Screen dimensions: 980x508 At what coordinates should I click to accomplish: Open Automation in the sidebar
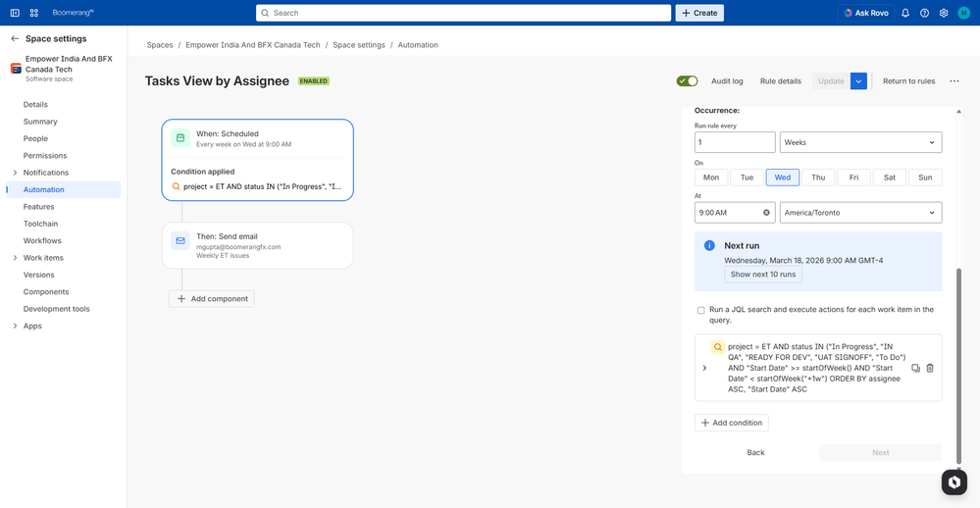pyautogui.click(x=63, y=189)
